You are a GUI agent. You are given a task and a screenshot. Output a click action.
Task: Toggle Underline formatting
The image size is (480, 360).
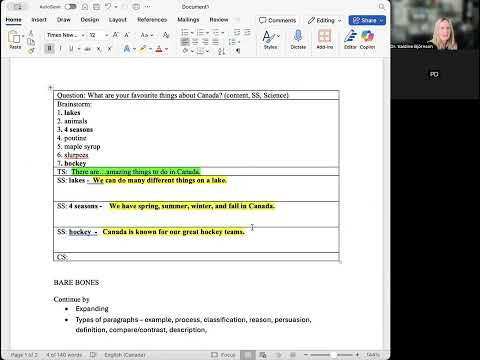coord(71,49)
